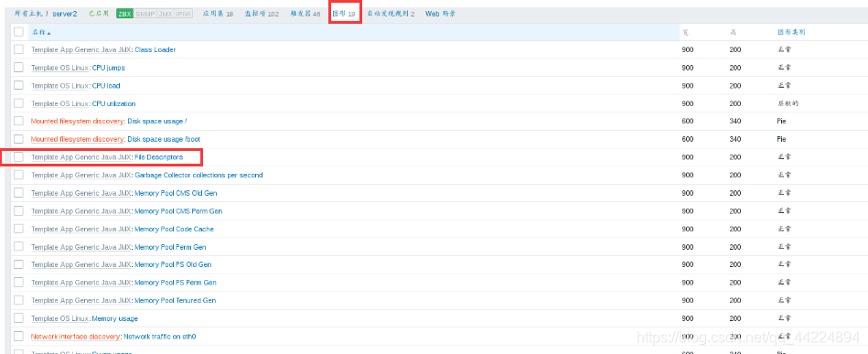Open the CPU load graph
Screen dimensions: 868x354
pos(106,86)
